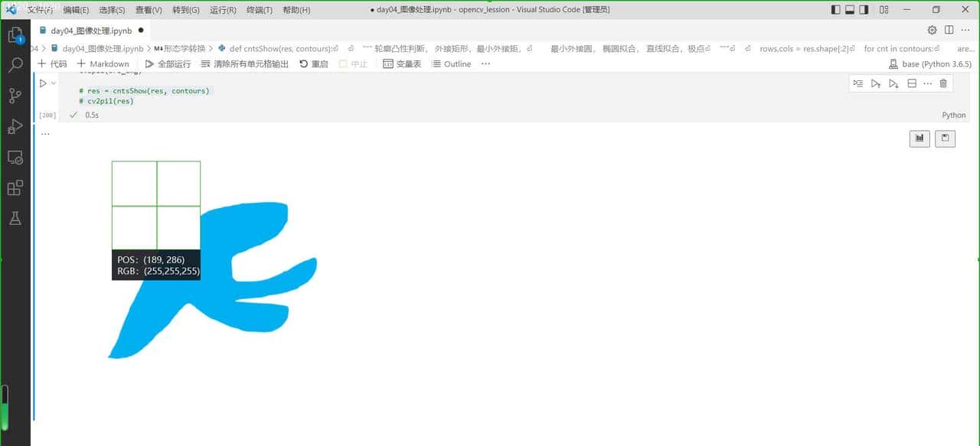Collapse the run group arrow beside the cell
The width and height of the screenshot is (980, 446).
click(53, 83)
